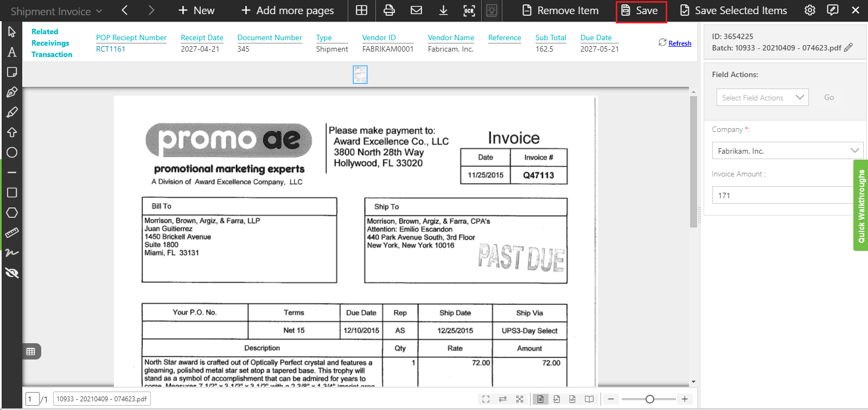Select the freehand signature tool

click(x=11, y=253)
